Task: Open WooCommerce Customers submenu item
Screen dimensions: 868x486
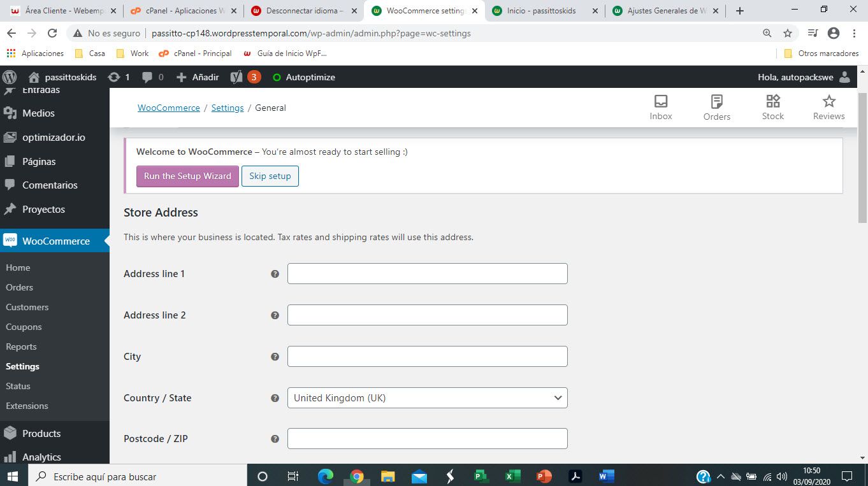Action: [x=27, y=307]
